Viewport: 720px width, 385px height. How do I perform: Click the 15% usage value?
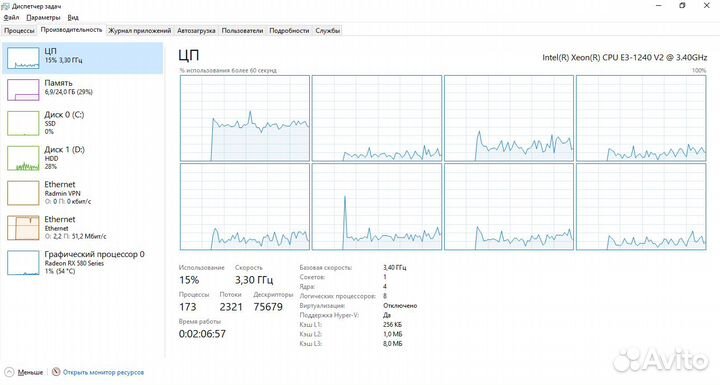click(189, 280)
